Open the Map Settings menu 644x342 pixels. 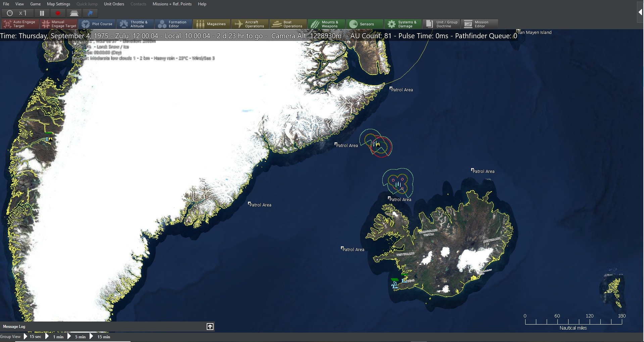point(58,4)
